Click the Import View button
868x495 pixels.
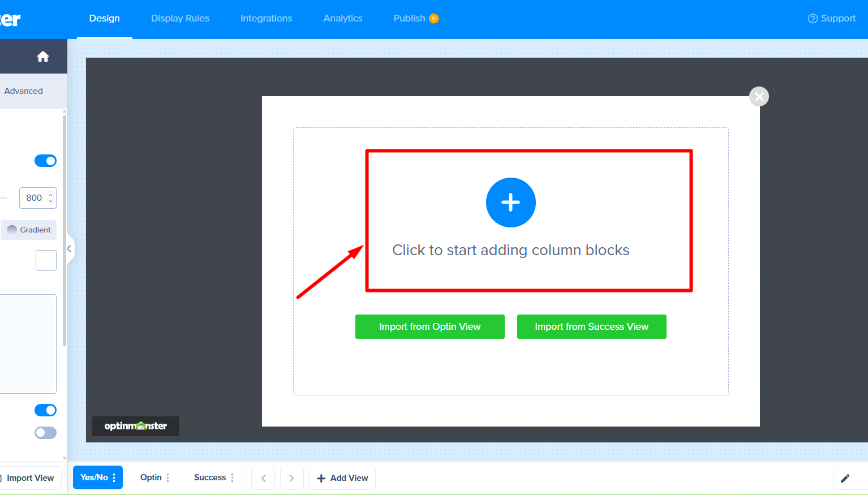click(29, 478)
